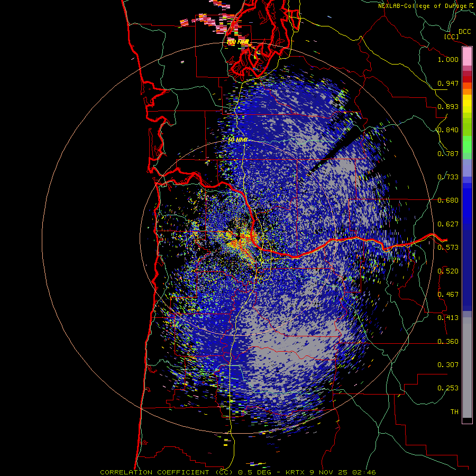
Task: Select the 0.307 scale value
Action: click(x=448, y=365)
